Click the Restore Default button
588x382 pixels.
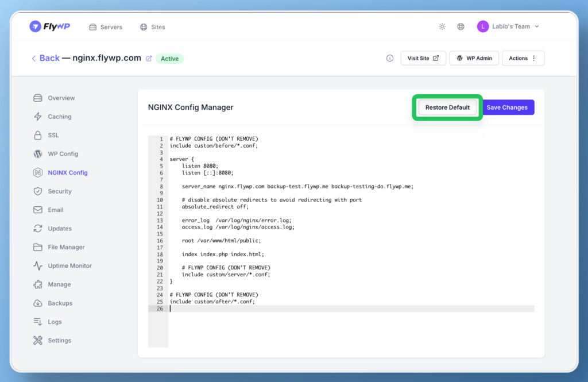pos(447,107)
